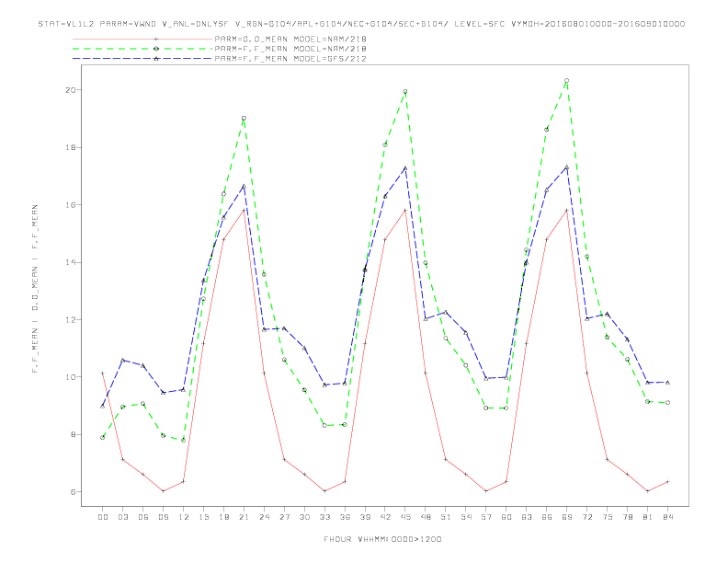The width and height of the screenshot is (728, 563).
Task: Click x-axis tick label 30
Action: pos(304,517)
